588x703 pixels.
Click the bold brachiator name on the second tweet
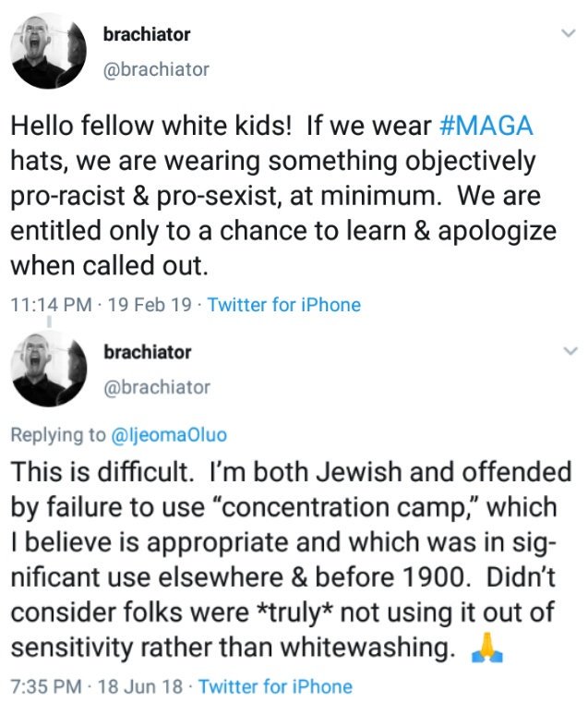[148, 351]
